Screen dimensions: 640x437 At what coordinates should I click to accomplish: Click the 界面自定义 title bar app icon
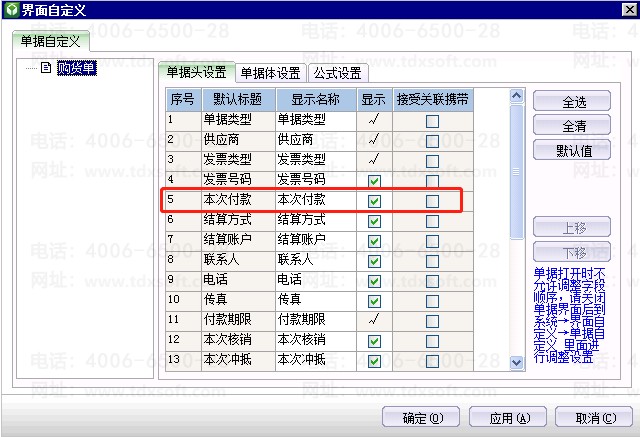click(11, 10)
